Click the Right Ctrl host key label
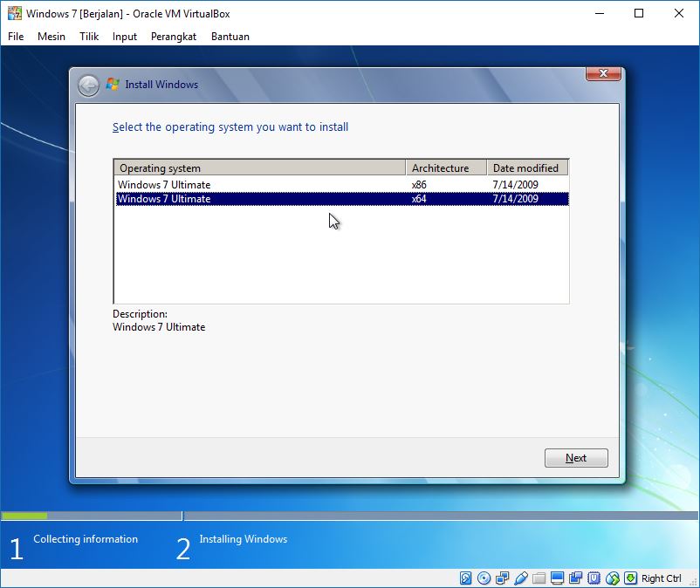The width and height of the screenshot is (700, 588). click(x=662, y=578)
